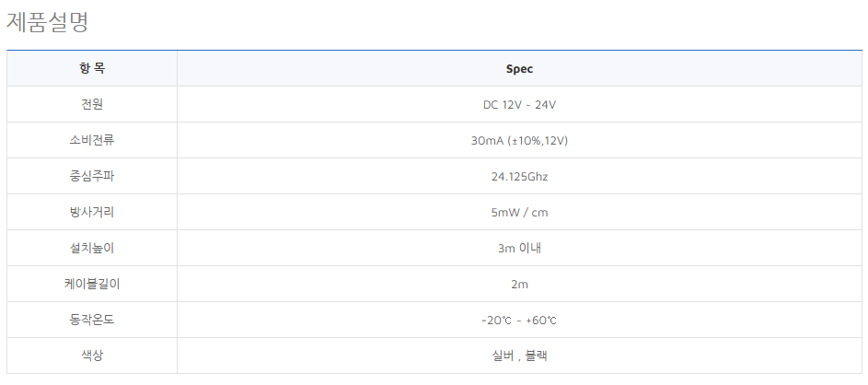868x385 pixels.
Task: Click the 실버 color text
Action: point(503,356)
